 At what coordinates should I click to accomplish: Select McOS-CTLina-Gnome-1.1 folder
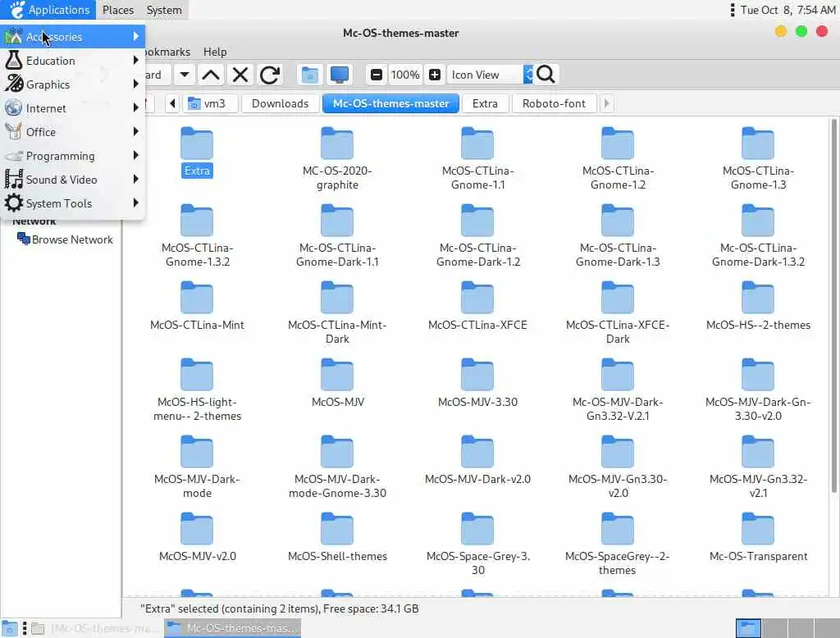tap(477, 143)
